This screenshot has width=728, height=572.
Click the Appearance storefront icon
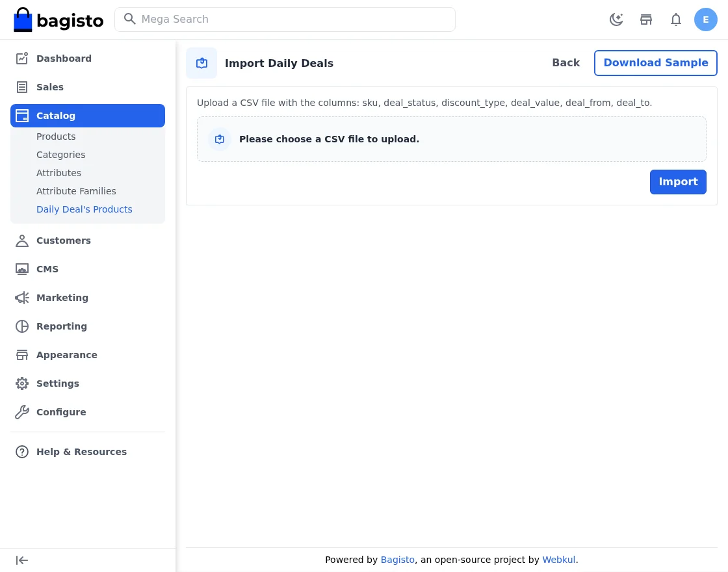tap(22, 355)
